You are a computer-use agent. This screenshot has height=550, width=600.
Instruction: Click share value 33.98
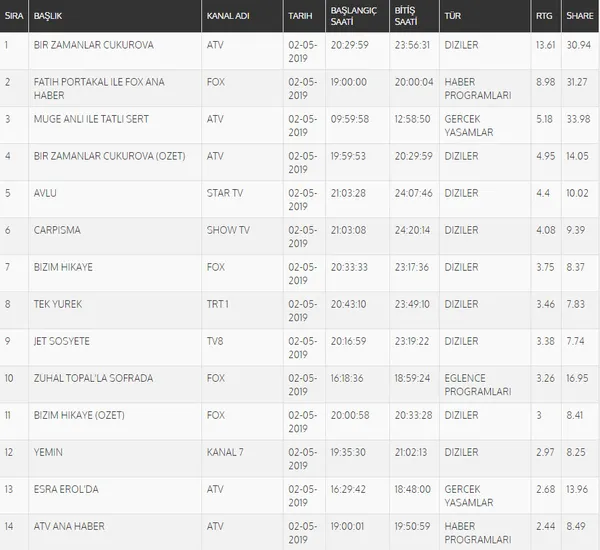[578, 119]
